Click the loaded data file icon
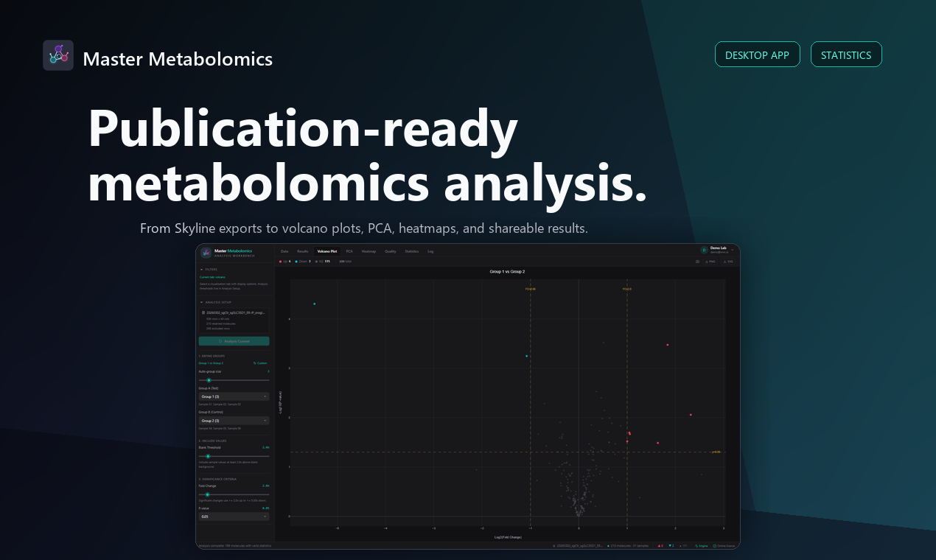The width and height of the screenshot is (936, 560). tap(203, 312)
